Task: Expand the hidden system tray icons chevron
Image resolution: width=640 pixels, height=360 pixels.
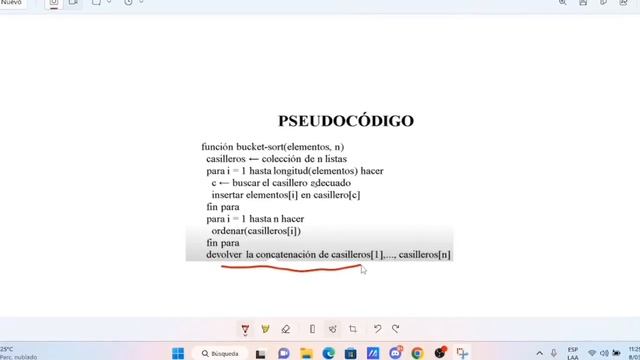Action: pos(540,353)
